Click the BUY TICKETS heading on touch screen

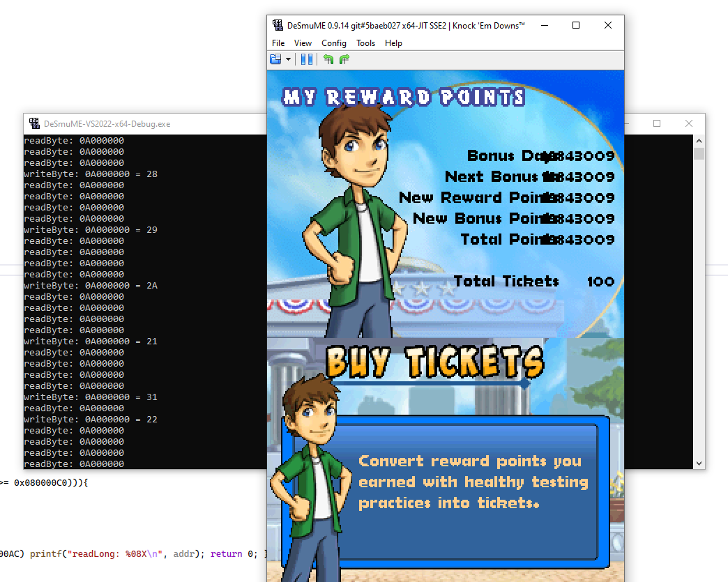pos(434,362)
